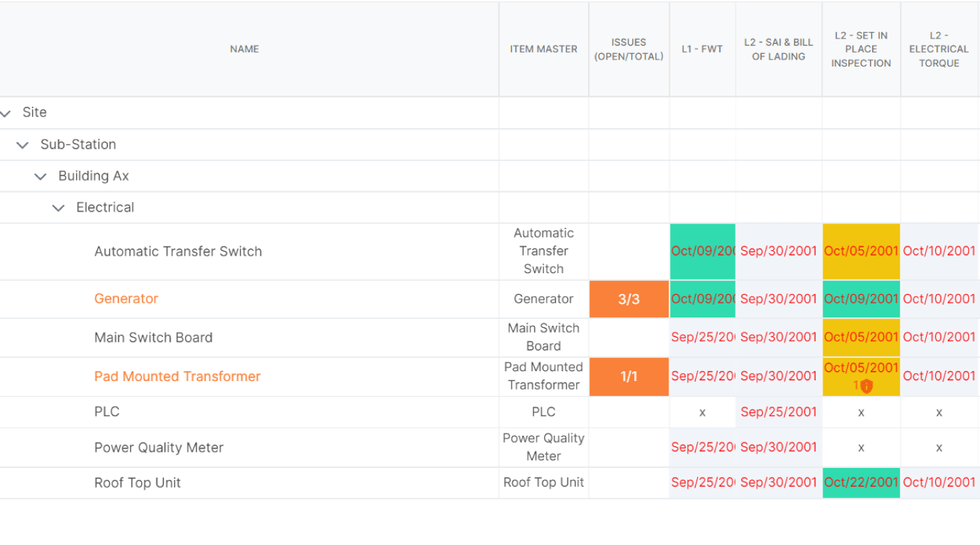Collapse the Building Ax node

click(41, 177)
